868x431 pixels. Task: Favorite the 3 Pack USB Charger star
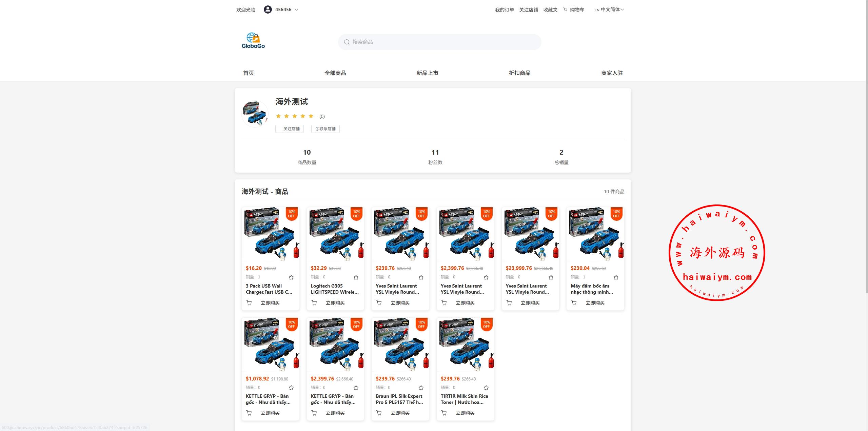291,277
